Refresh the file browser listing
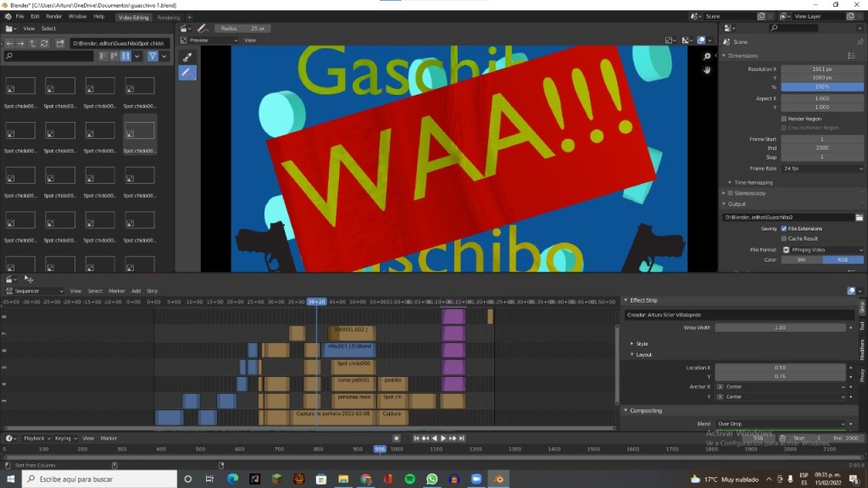The image size is (868, 488). [x=44, y=43]
